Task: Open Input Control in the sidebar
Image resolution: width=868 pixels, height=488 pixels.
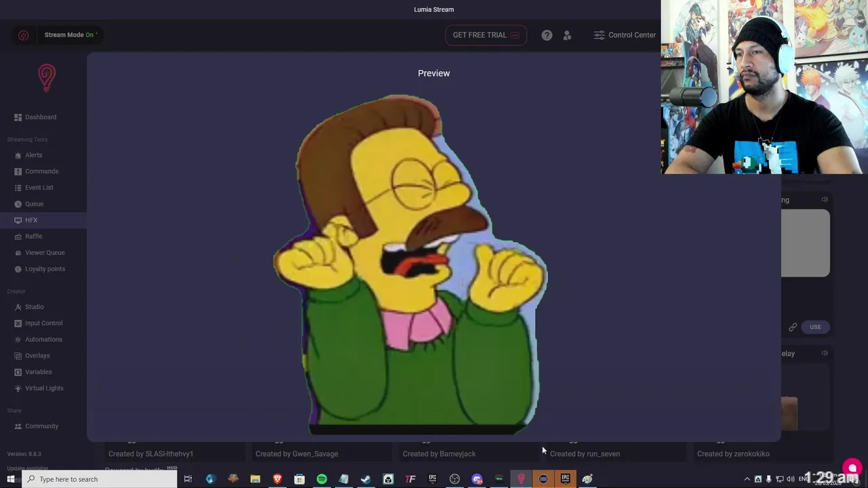Action: pos(43,323)
